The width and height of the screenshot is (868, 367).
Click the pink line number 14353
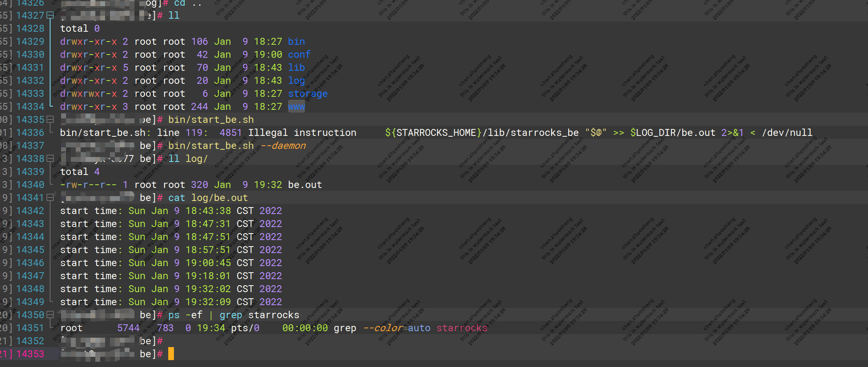tap(30, 354)
